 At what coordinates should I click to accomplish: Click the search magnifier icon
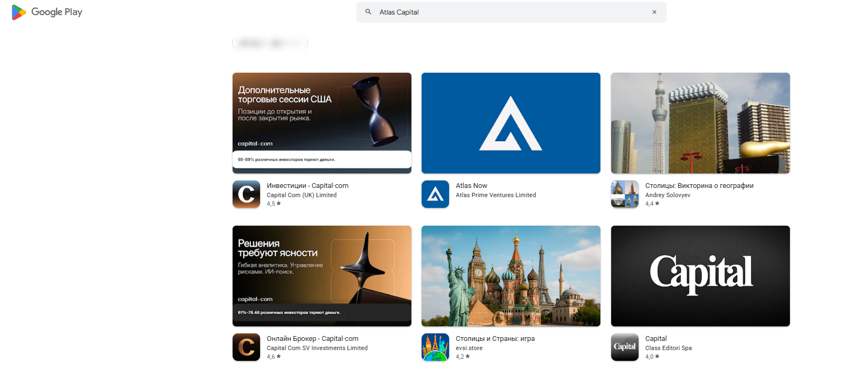point(368,12)
